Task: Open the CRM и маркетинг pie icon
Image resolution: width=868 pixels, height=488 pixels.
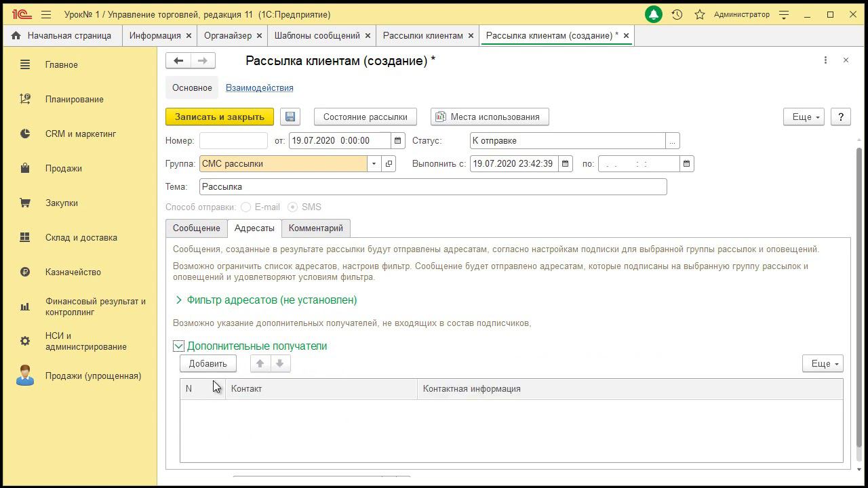Action: (25, 134)
